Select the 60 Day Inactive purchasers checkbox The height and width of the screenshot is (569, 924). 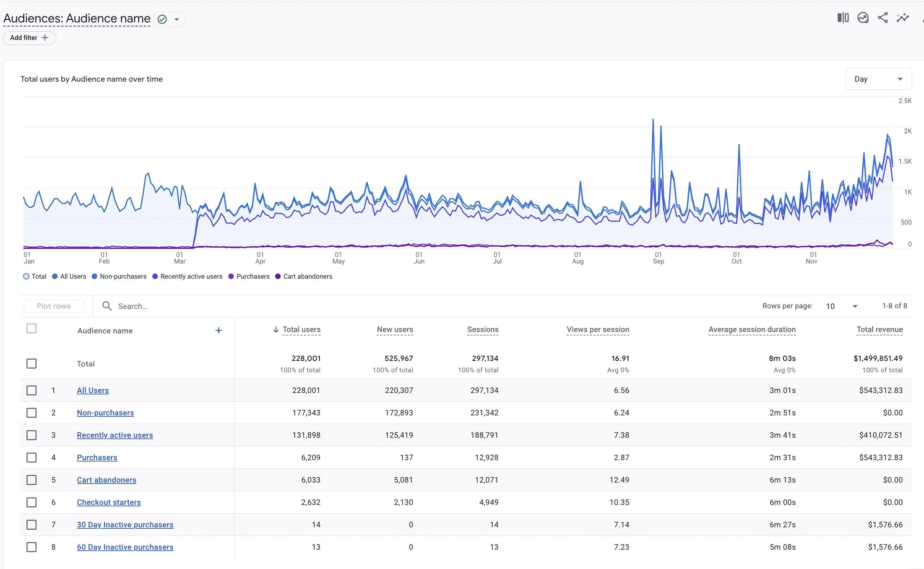click(32, 547)
